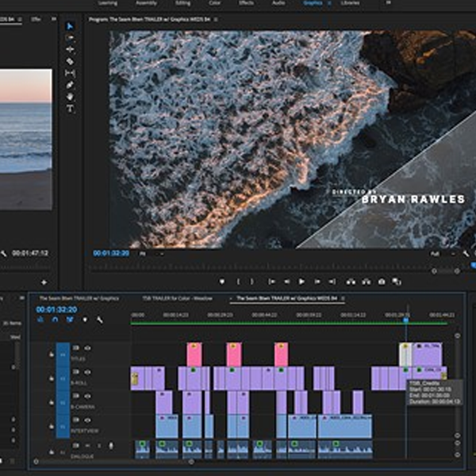Click the Export Frame camera icon
Viewport: 476px width, 476px height.
tap(382, 282)
